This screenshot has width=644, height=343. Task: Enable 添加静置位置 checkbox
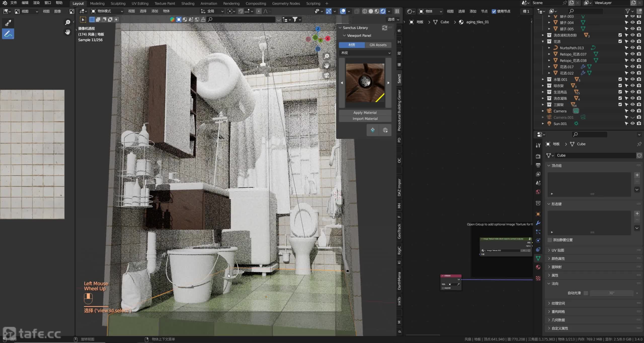pyautogui.click(x=550, y=240)
